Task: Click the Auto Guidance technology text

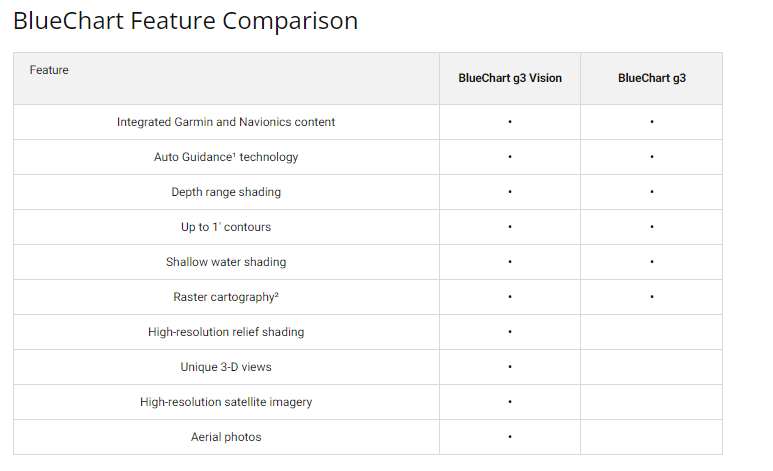Action: pyautogui.click(x=226, y=157)
